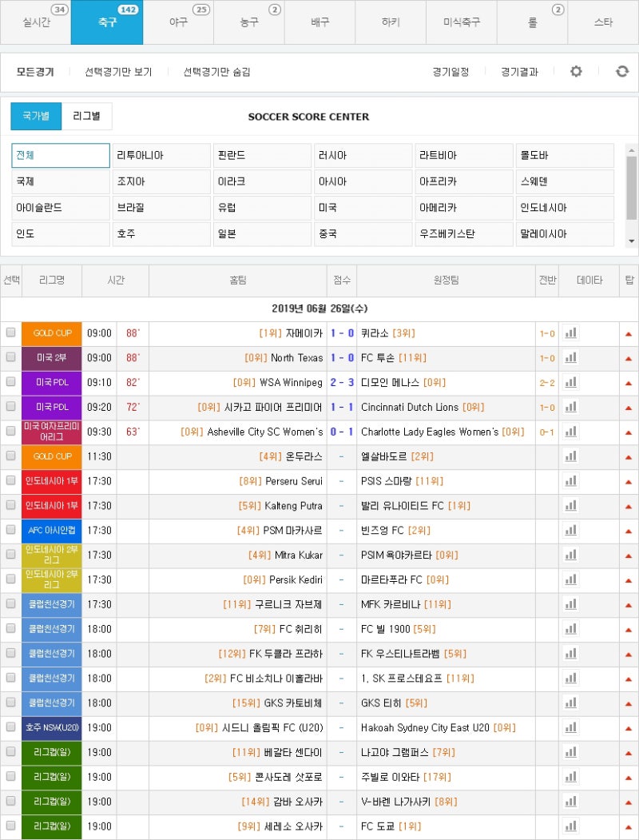Click 호주 NSW(U20) league label
The width and height of the screenshot is (639, 840).
52,727
